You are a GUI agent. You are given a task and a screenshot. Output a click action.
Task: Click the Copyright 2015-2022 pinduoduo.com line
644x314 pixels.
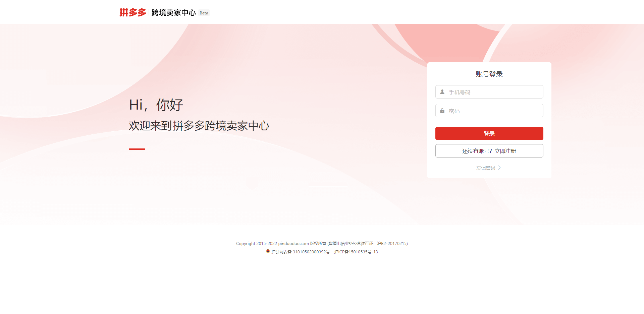[x=322, y=244]
